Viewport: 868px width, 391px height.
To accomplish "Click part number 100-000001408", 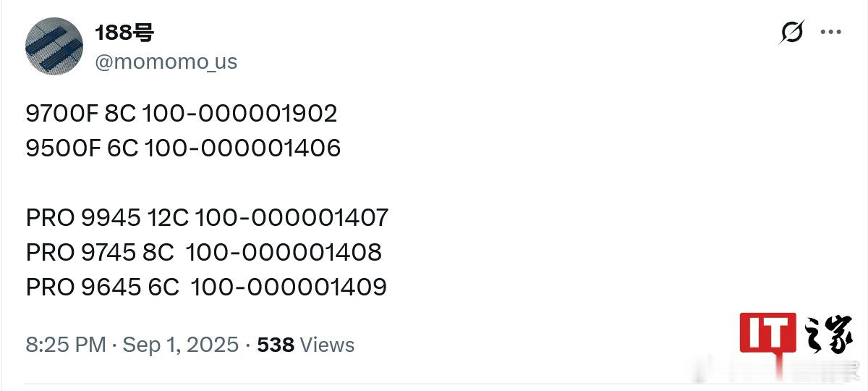I will coord(284,252).
